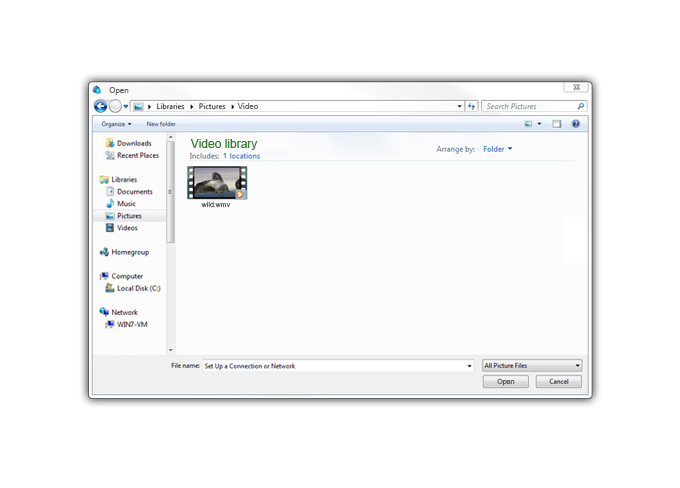Open the Arrange by Folder dropdown
The width and height of the screenshot is (680, 488).
pos(497,149)
